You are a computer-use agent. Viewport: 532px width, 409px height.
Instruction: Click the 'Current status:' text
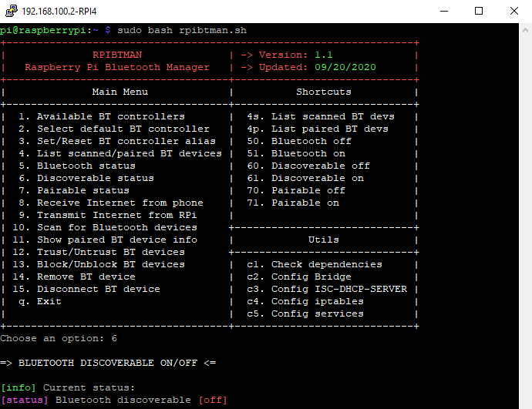pyautogui.click(x=89, y=387)
